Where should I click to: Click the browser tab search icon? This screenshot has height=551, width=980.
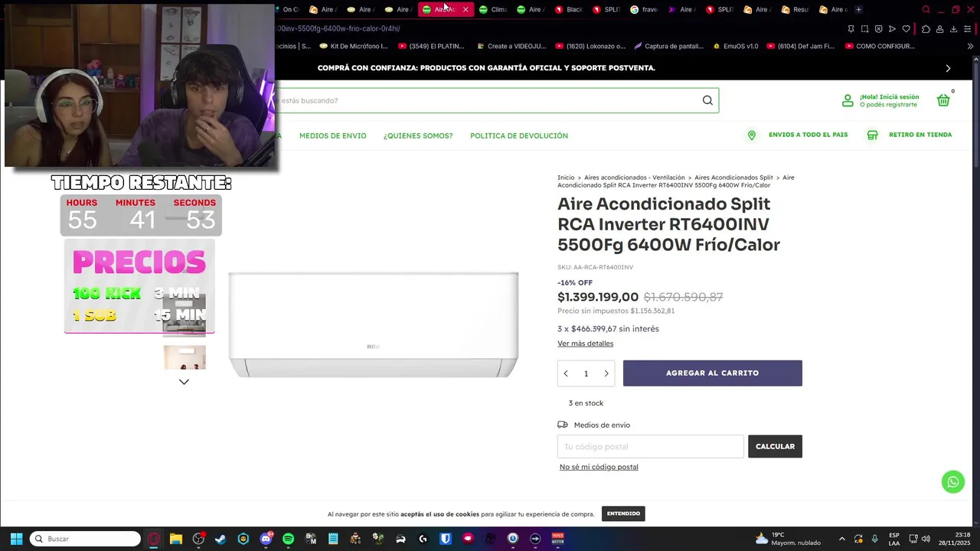[926, 10]
